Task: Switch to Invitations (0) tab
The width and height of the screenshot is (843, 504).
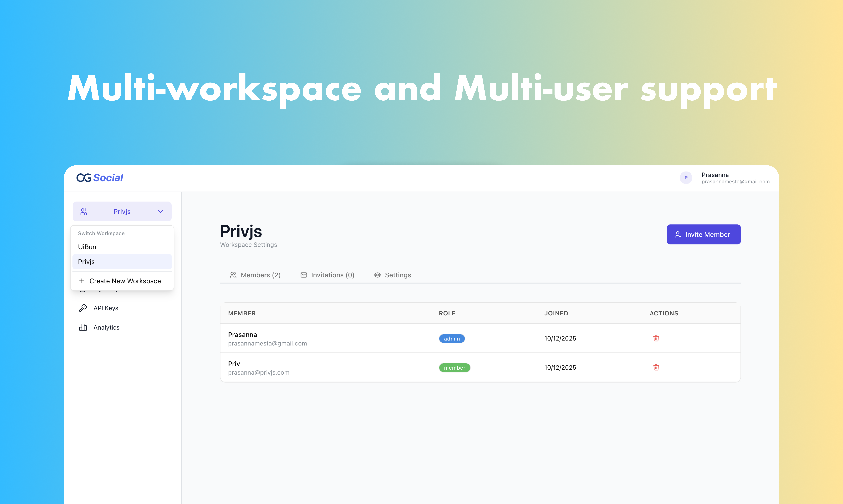Action: coord(332,275)
